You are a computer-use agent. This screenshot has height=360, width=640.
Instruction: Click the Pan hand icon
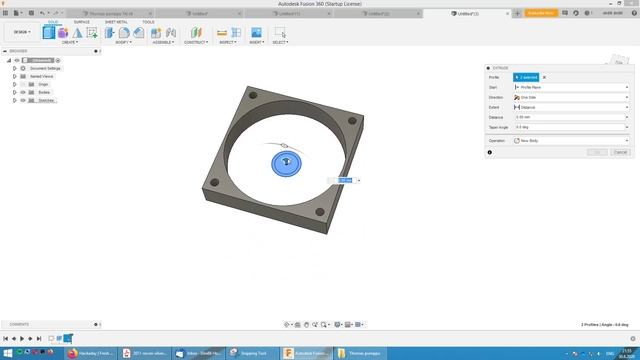coord(306,324)
